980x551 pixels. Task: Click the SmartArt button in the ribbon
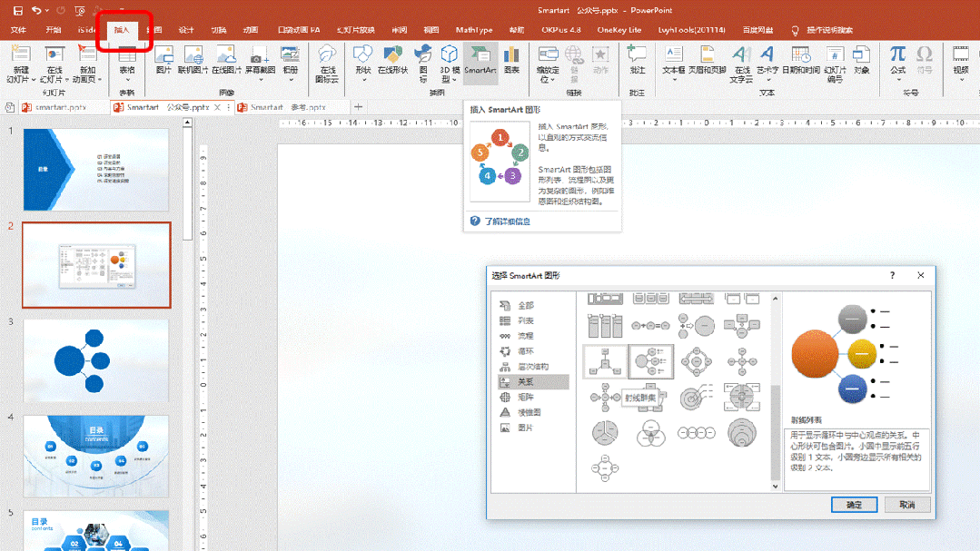pos(480,61)
